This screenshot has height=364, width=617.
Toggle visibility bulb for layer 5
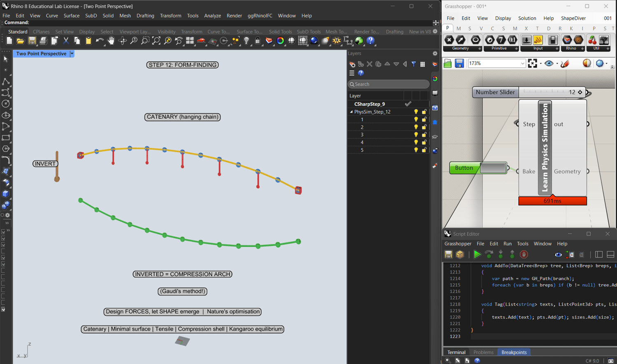416,150
